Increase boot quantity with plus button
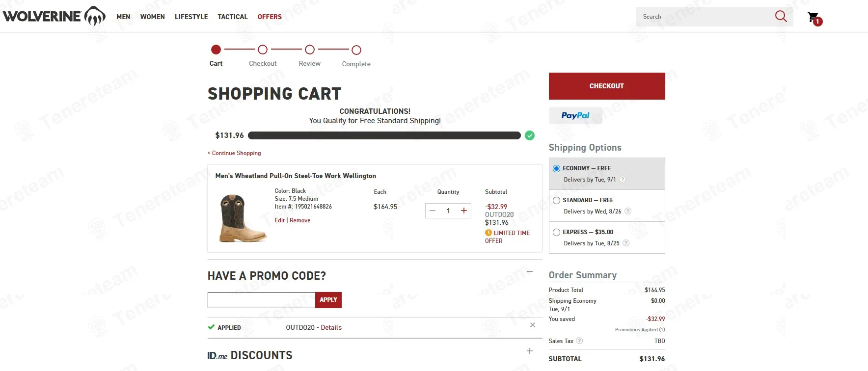 [464, 211]
